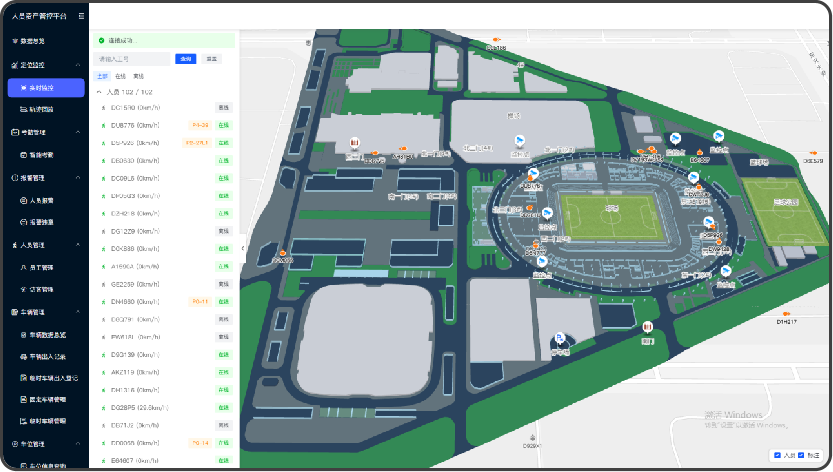The width and height of the screenshot is (833, 472).
Task: Switch to the 在线 filter tab
Action: (x=120, y=76)
